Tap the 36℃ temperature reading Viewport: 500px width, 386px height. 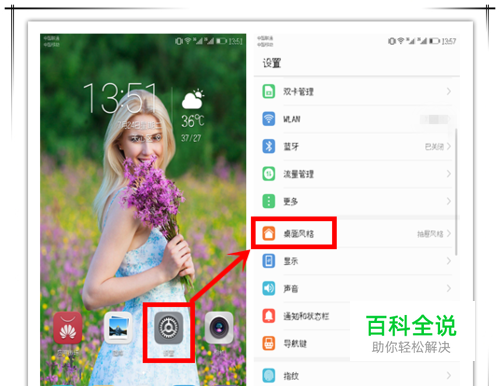(x=193, y=121)
